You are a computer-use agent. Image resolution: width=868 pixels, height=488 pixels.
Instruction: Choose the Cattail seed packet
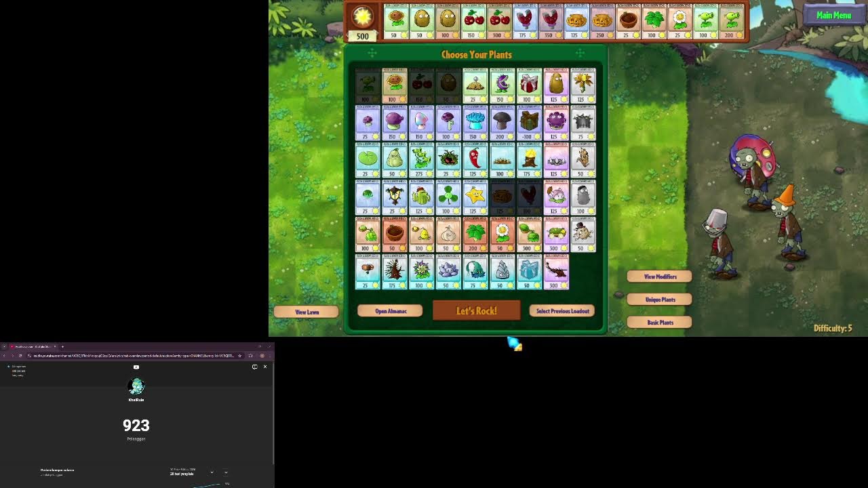(x=556, y=197)
